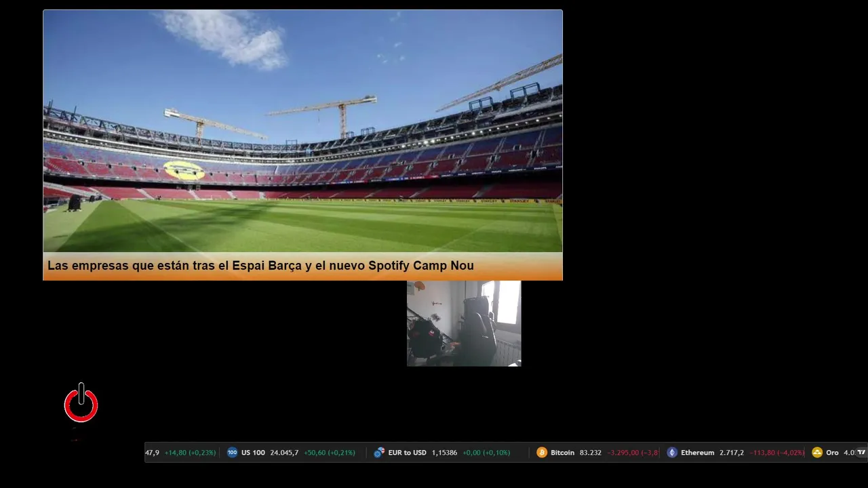Click the stadium news photo
The width and height of the screenshot is (868, 488).
pyautogui.click(x=302, y=131)
